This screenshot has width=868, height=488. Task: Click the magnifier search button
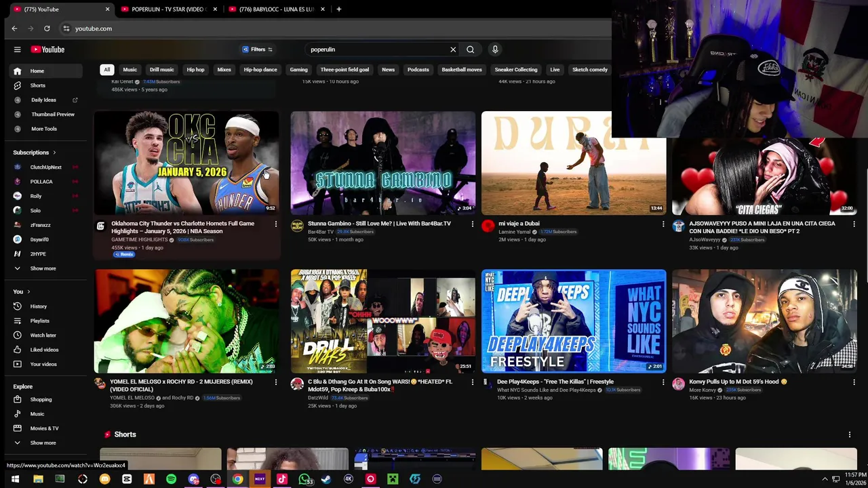[470, 49]
